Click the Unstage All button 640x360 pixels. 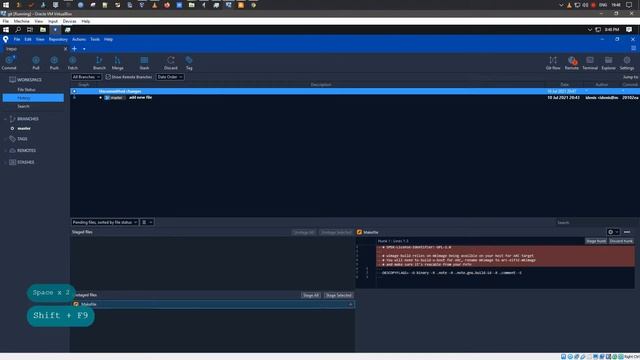tap(304, 232)
